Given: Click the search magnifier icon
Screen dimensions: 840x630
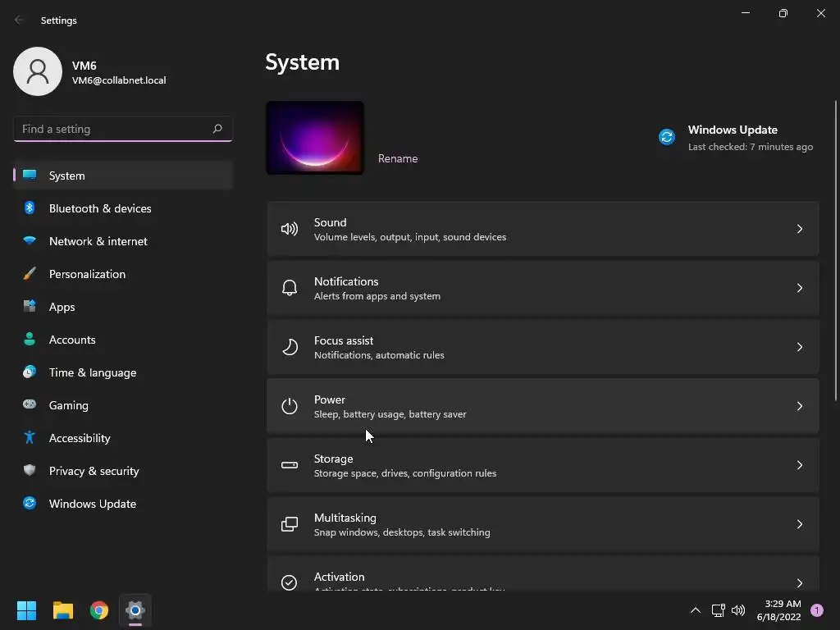Looking at the screenshot, I should 217,129.
